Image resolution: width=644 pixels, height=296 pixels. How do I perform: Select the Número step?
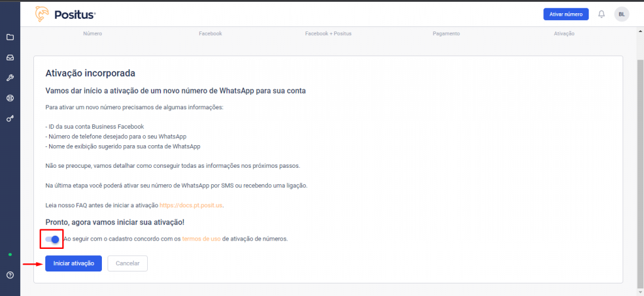pos(92,33)
